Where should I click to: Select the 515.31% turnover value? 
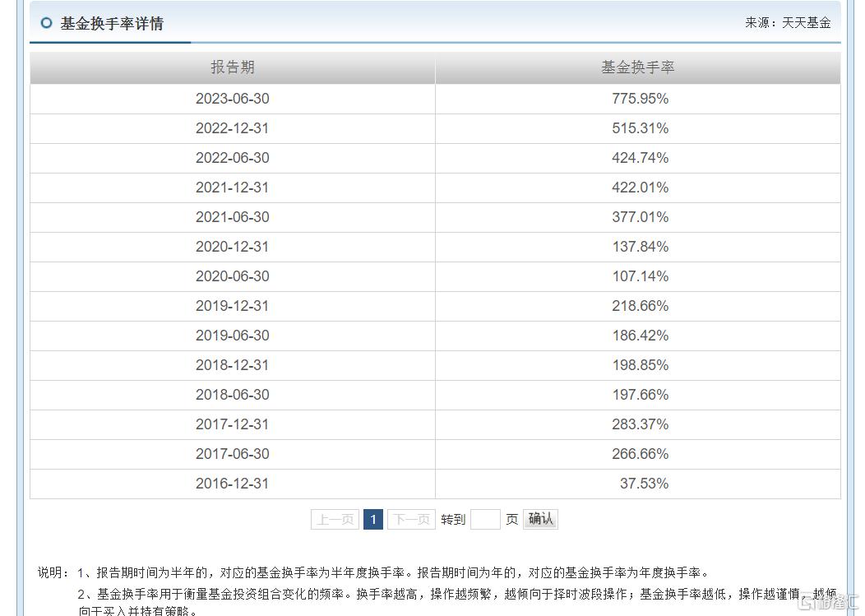tap(640, 128)
